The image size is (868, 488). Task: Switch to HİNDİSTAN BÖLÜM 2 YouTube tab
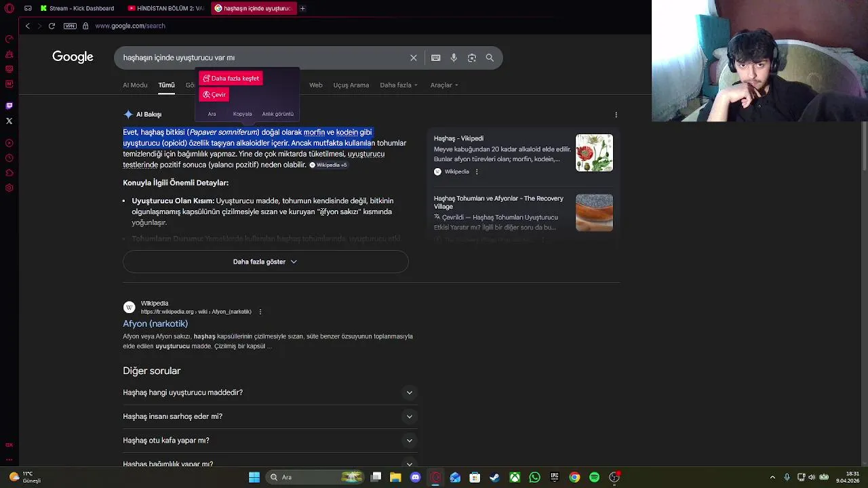coord(165,8)
